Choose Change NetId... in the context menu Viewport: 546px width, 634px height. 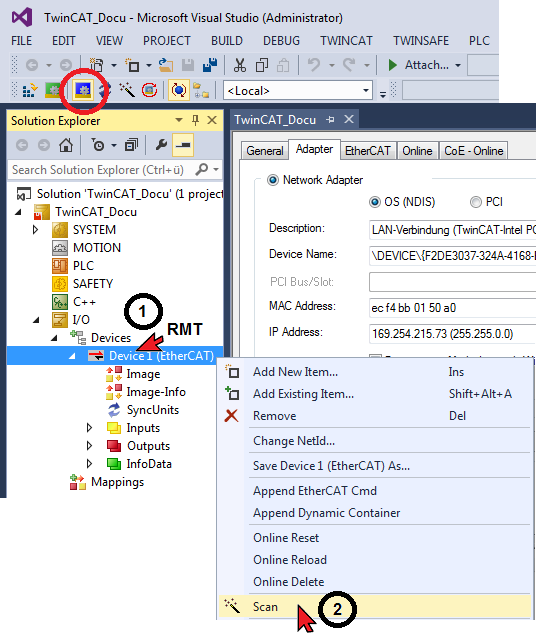point(375,441)
